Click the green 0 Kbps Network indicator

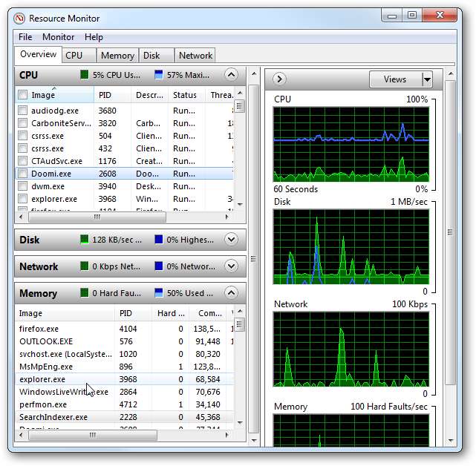point(85,266)
